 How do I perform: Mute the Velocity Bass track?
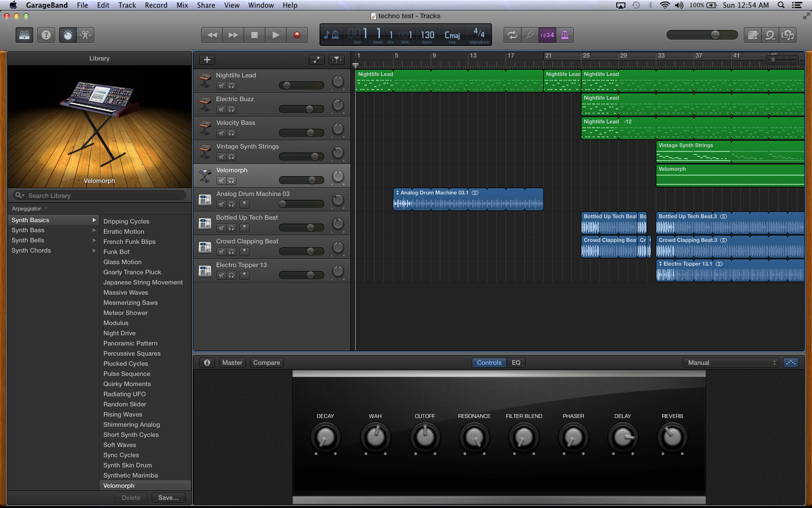[x=221, y=133]
